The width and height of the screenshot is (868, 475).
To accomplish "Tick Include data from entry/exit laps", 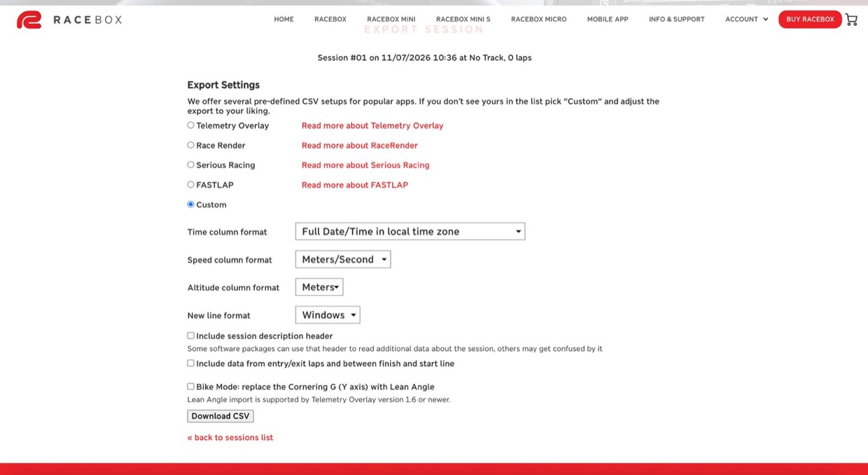I will click(x=190, y=364).
